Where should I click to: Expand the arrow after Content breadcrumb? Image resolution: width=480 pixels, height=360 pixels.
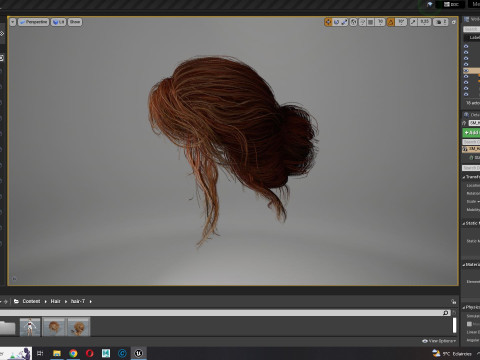[46, 301]
